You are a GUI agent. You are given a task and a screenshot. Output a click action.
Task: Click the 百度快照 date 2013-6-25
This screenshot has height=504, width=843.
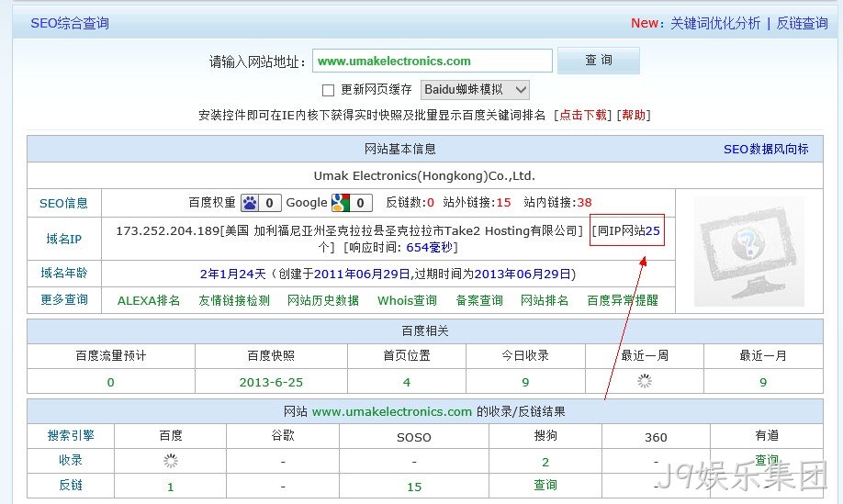click(271, 383)
